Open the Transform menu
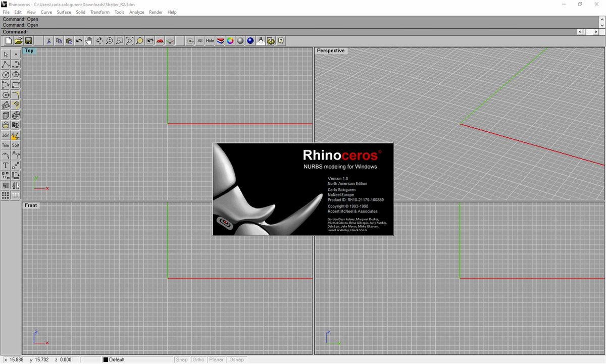The image size is (606, 364). point(100,12)
